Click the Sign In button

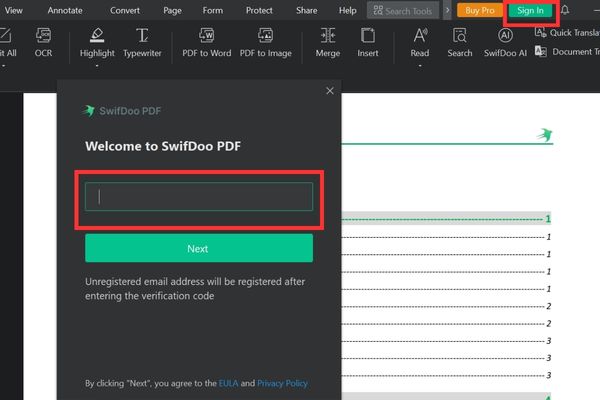pyautogui.click(x=530, y=10)
